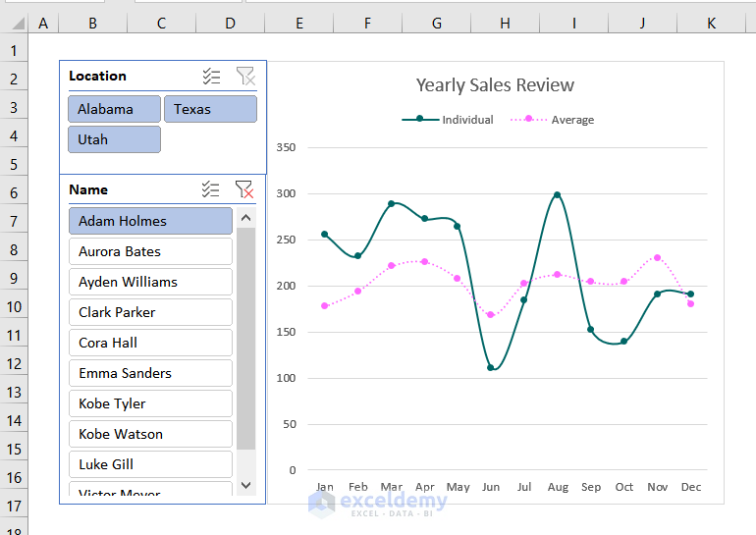756x535 pixels.
Task: Toggle the Utah location filter
Action: tap(114, 139)
